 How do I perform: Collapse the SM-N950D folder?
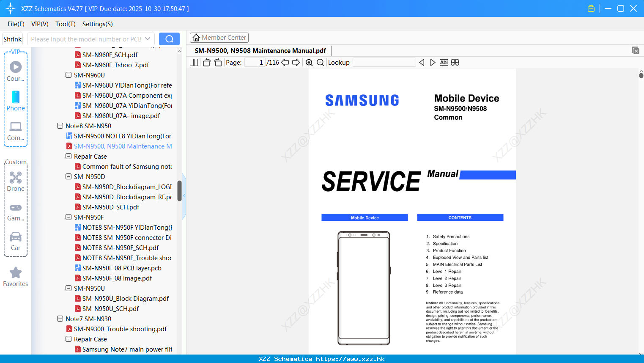tap(69, 176)
